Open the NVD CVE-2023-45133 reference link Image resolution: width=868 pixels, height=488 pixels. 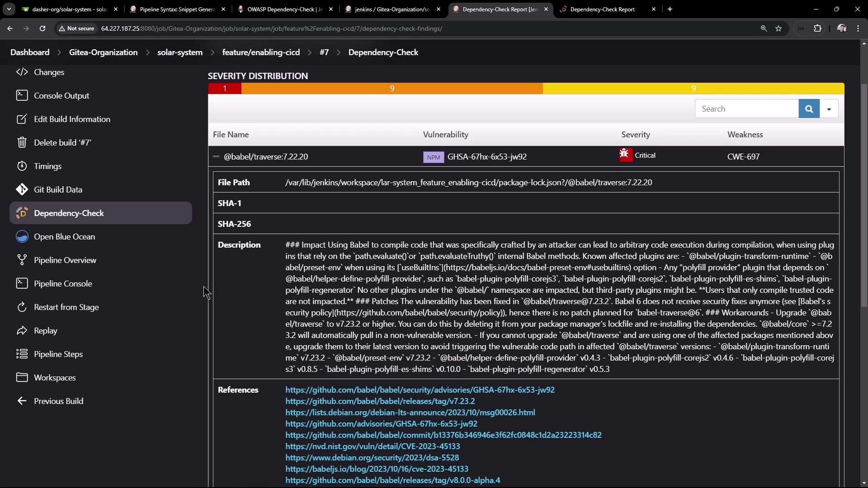(373, 446)
